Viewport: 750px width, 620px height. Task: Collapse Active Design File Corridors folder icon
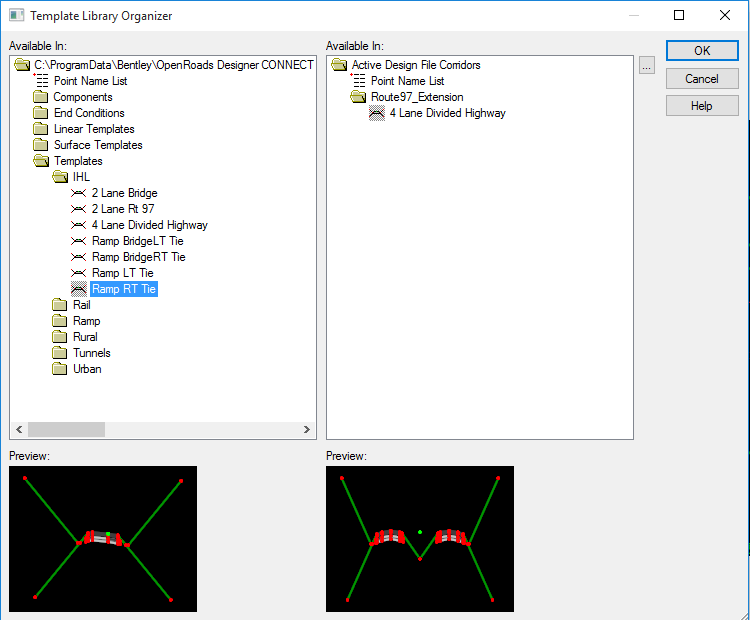click(x=339, y=65)
